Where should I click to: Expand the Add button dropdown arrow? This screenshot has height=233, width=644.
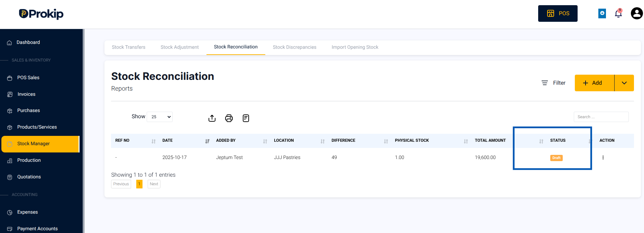point(624,83)
